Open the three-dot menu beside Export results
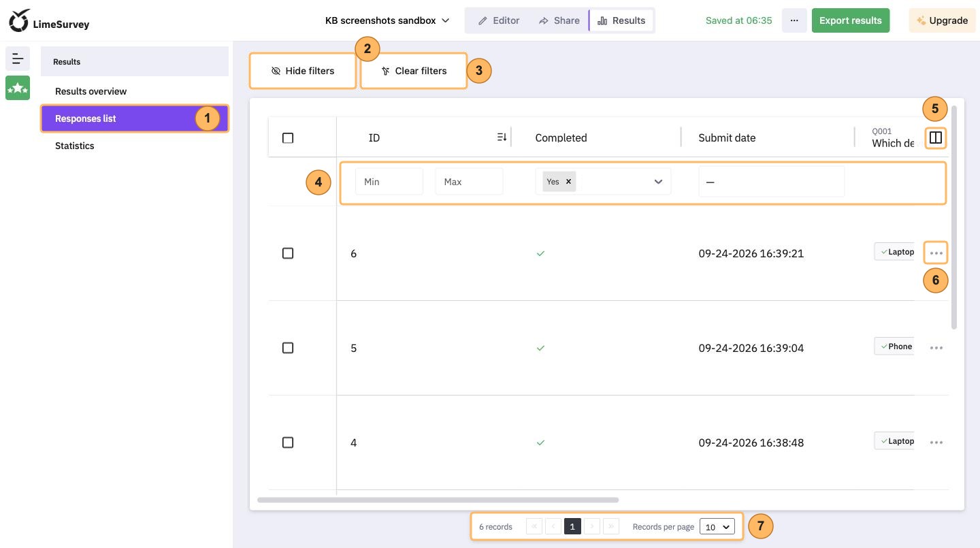 coord(794,20)
